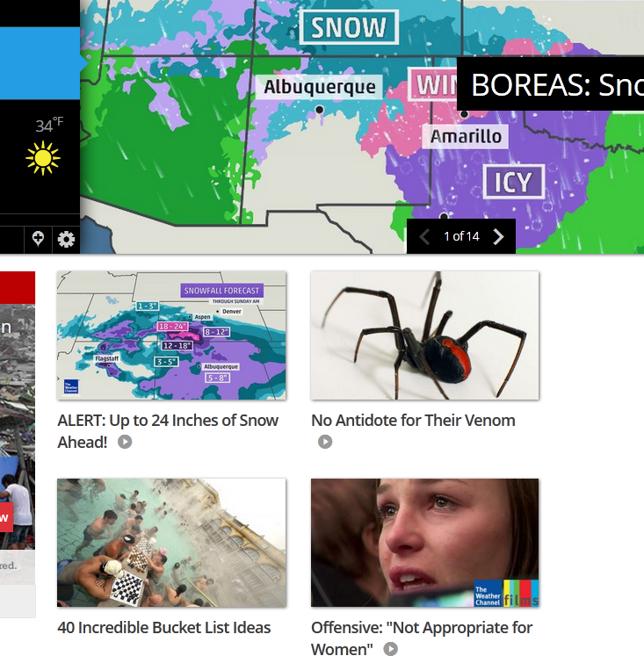644x656 pixels.
Task: Play video icon beside 'Ahead!' headline
Action: 125,442
